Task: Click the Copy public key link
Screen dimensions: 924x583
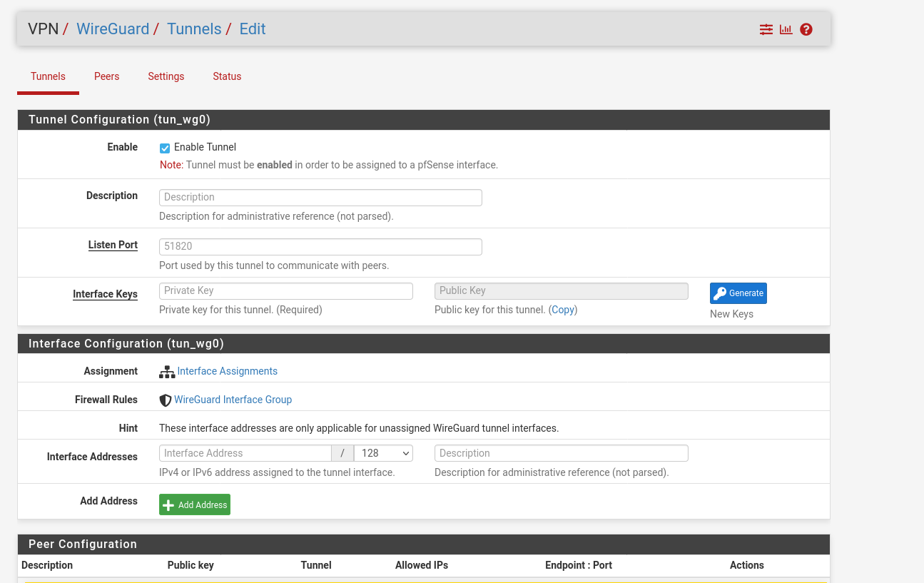Action: [563, 310]
